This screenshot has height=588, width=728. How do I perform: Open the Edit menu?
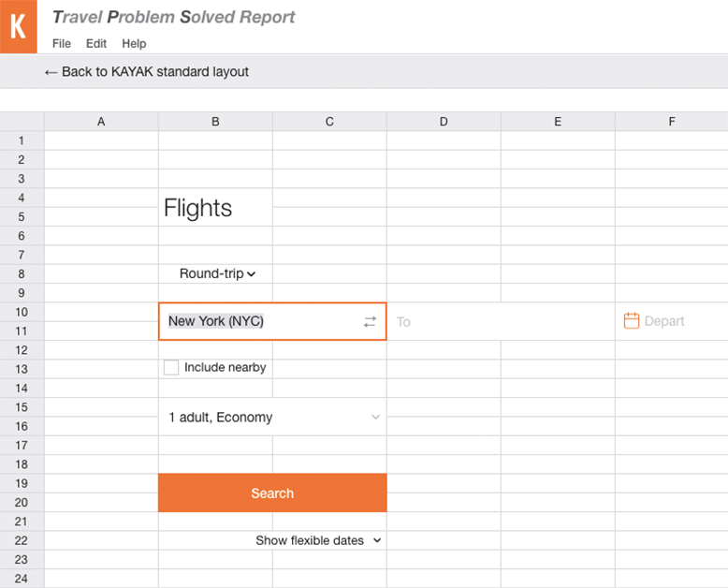pyautogui.click(x=96, y=44)
